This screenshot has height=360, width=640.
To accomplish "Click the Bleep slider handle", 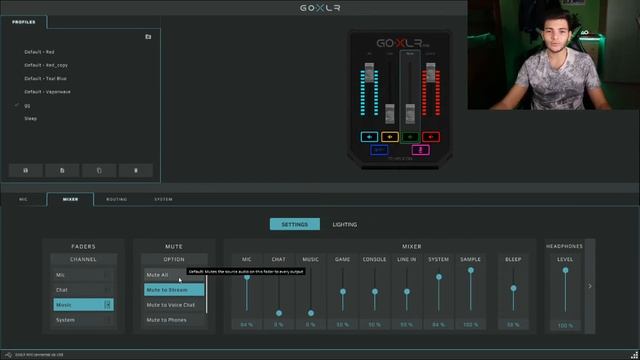I will click(x=513, y=288).
